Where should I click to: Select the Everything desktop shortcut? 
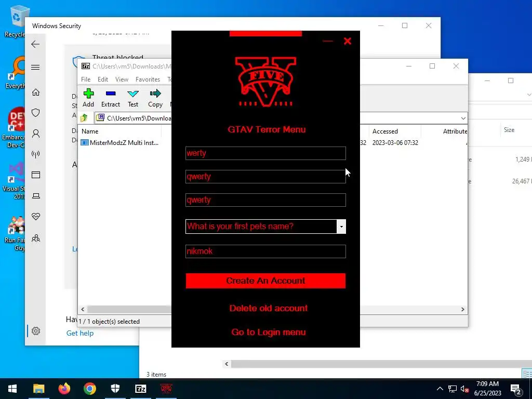coord(15,73)
